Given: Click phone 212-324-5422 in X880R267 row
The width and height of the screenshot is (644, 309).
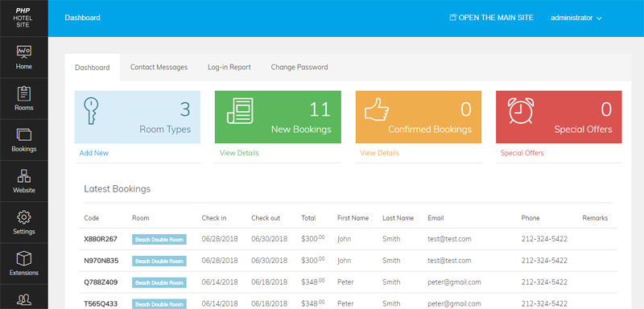Looking at the screenshot, I should [545, 239].
